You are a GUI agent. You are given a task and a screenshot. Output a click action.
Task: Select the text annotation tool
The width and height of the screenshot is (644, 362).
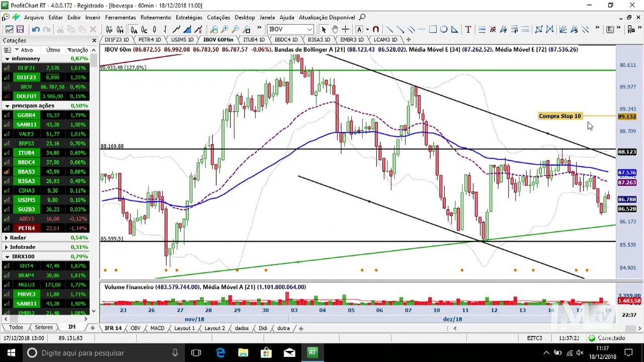point(468,29)
